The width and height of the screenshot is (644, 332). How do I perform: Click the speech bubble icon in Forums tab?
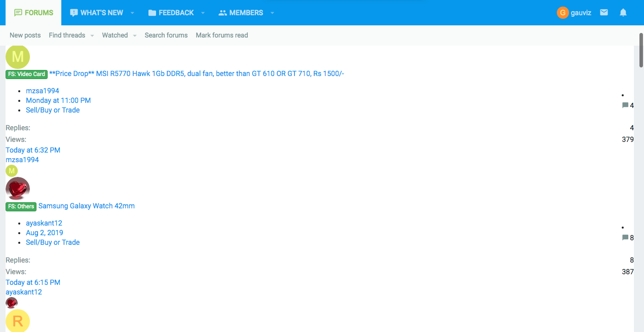tap(18, 13)
